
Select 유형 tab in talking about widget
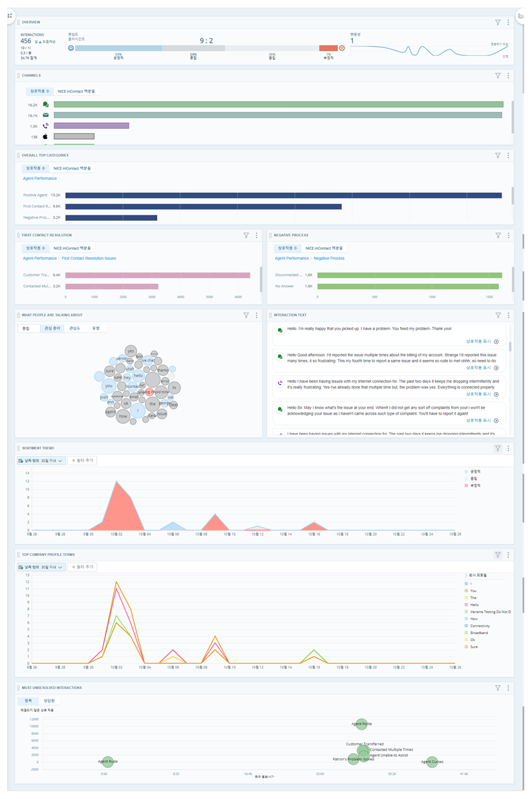pos(96,328)
